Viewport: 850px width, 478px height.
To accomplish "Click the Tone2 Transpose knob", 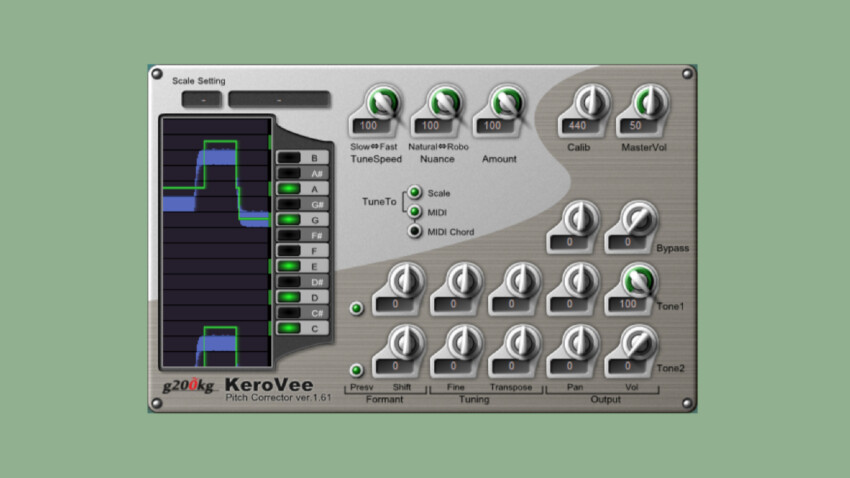I will (520, 342).
